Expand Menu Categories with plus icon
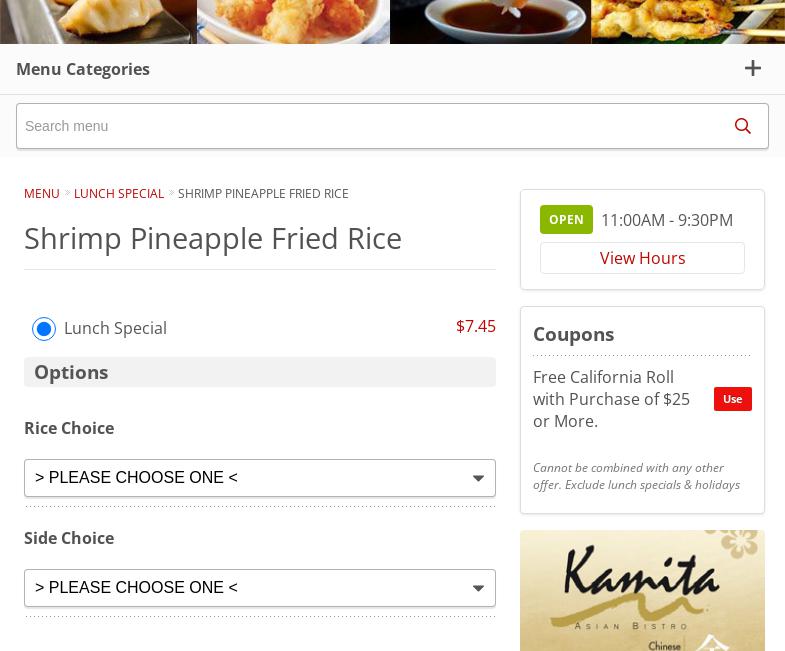The width and height of the screenshot is (785, 651). point(753,68)
